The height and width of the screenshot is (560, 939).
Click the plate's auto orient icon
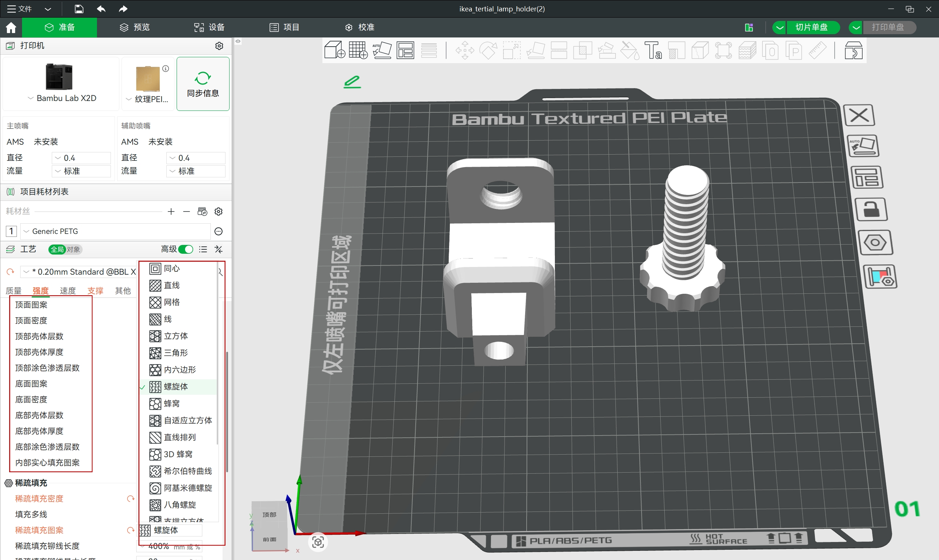(863, 146)
